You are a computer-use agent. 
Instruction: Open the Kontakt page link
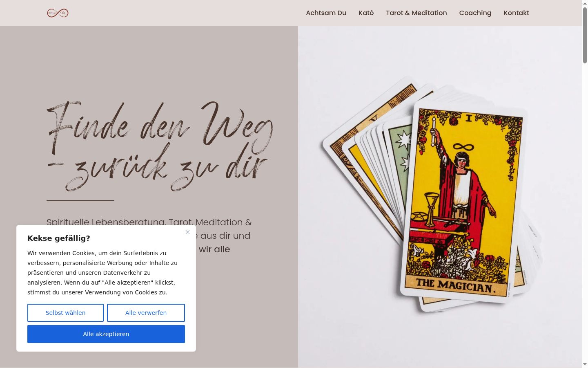point(516,13)
